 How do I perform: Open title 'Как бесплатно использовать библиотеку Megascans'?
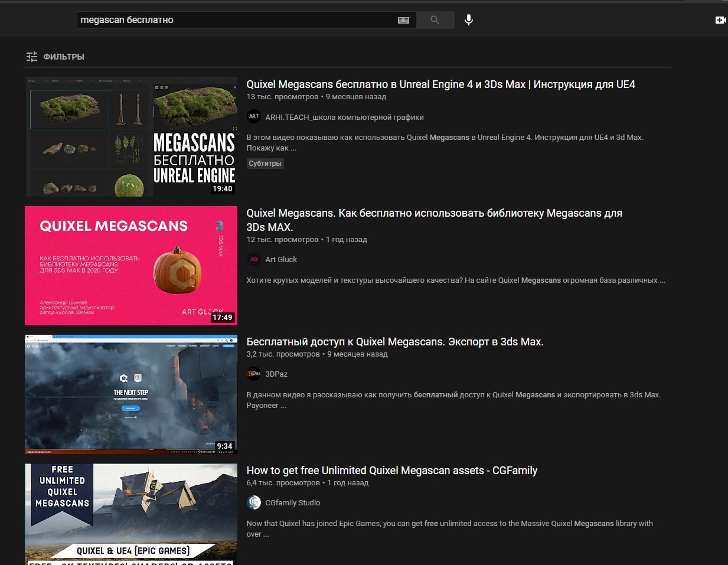pos(434,220)
